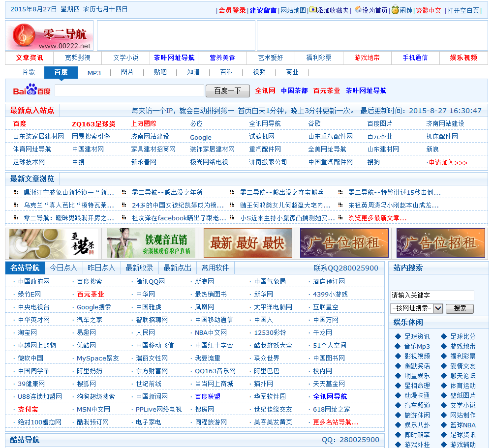Open the 中国茶都 link near search
Screen dimensions: 493x448
pos(294,91)
